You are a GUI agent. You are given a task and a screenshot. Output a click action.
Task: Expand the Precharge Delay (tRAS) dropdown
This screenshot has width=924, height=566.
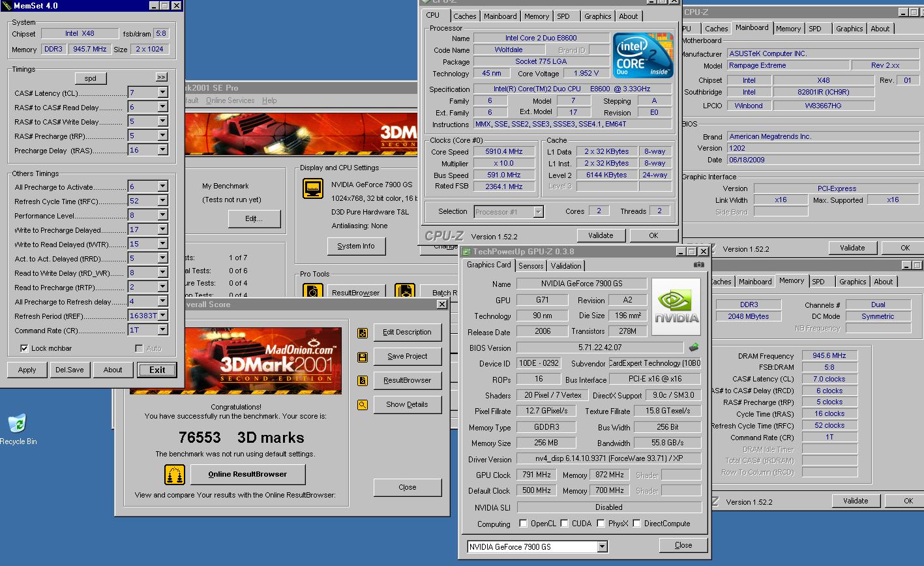point(162,150)
